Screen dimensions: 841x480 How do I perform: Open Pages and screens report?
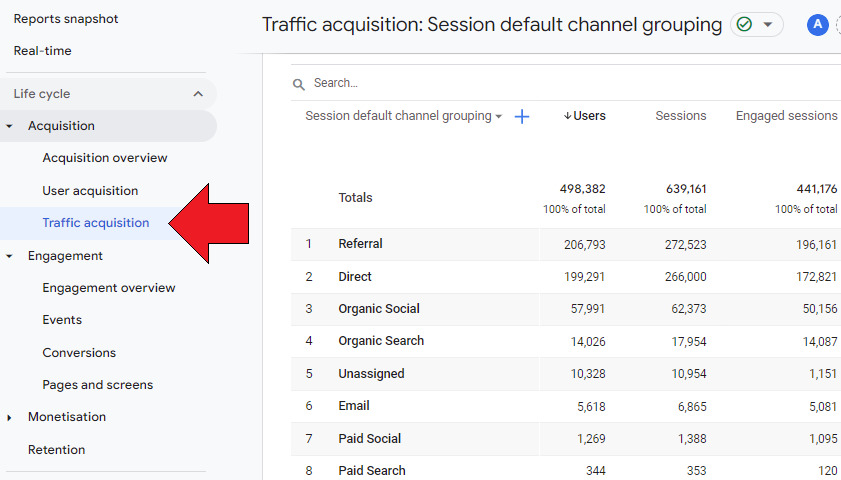[98, 385]
